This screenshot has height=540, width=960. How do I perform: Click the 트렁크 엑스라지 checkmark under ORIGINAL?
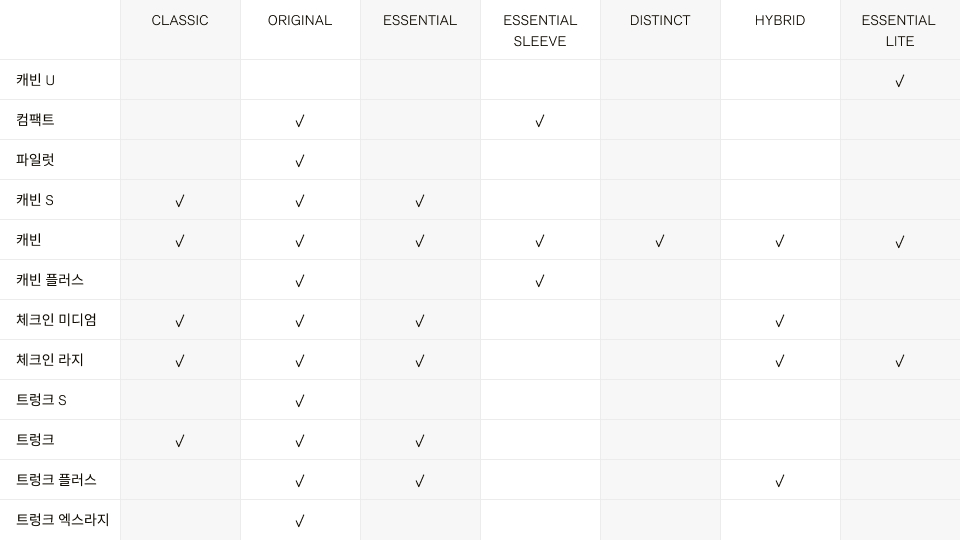pyautogui.click(x=299, y=521)
